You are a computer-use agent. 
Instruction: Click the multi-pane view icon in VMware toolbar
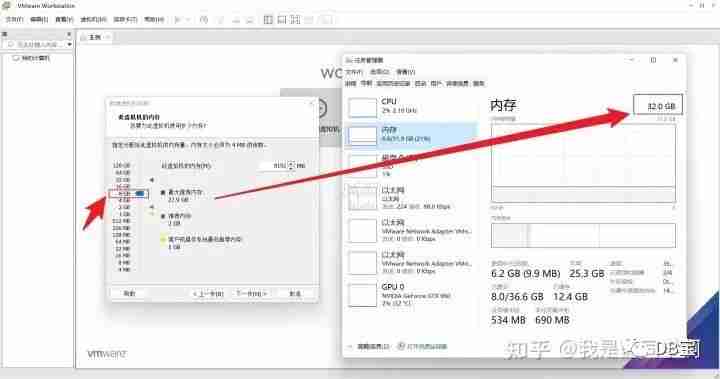point(295,20)
